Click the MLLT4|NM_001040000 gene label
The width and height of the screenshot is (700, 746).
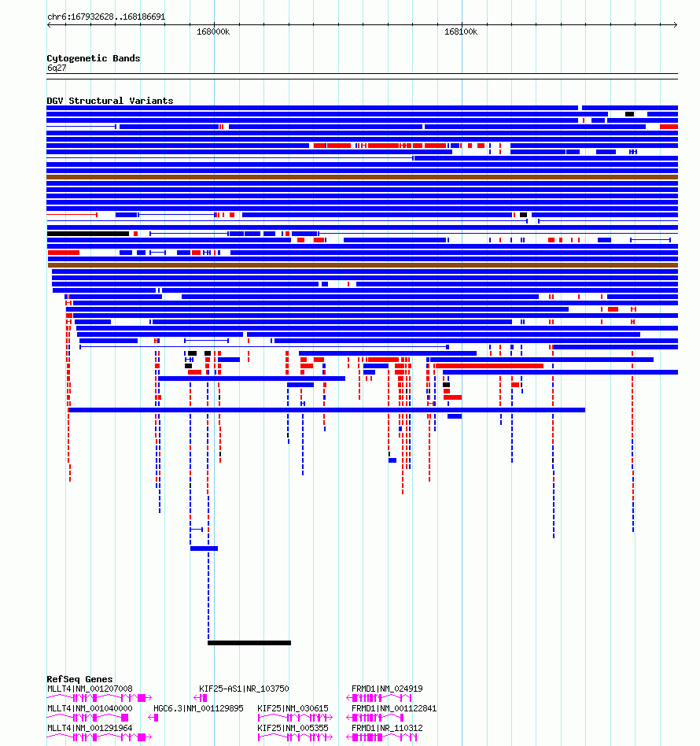click(90, 708)
